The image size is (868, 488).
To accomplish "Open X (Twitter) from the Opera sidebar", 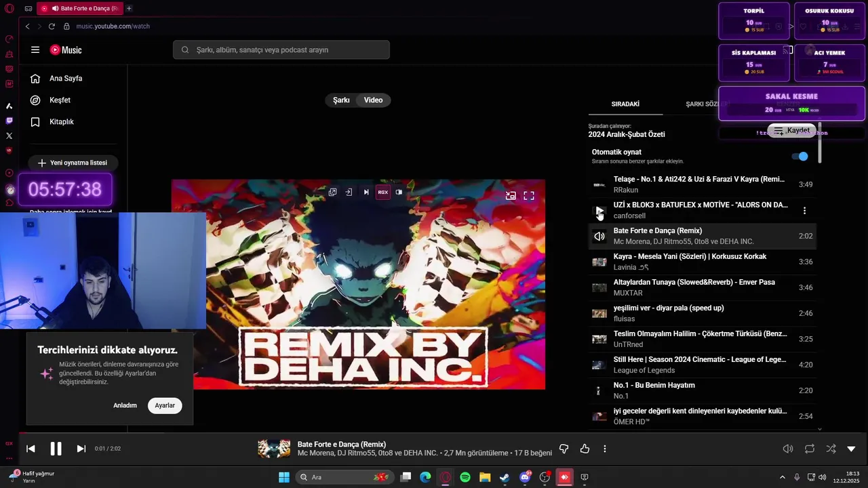I will (9, 136).
